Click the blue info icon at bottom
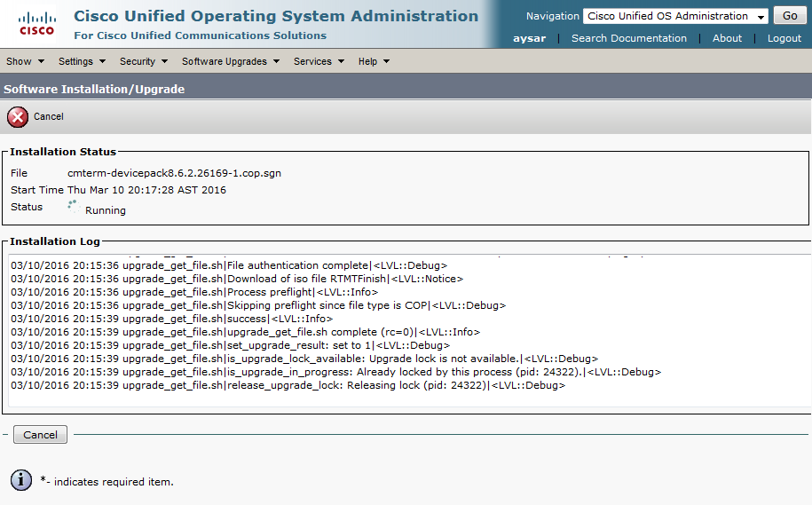This screenshot has height=505, width=812. pyautogui.click(x=21, y=480)
